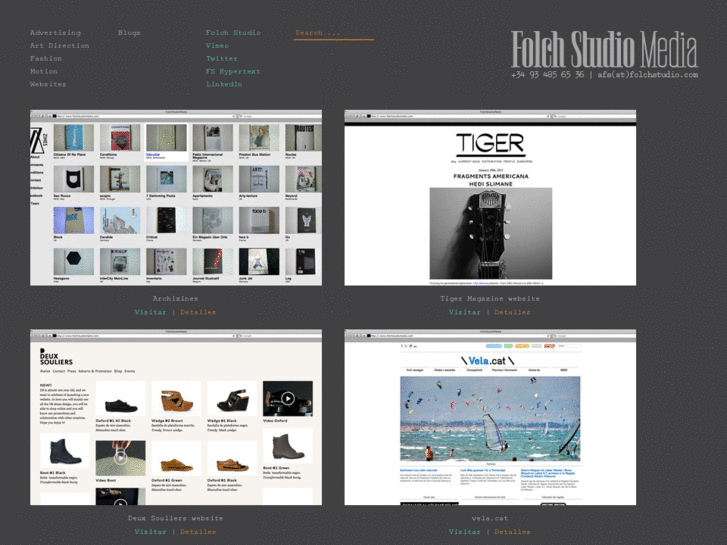The image size is (727, 545).
Task: Open the Blogs section
Action: coord(129,32)
